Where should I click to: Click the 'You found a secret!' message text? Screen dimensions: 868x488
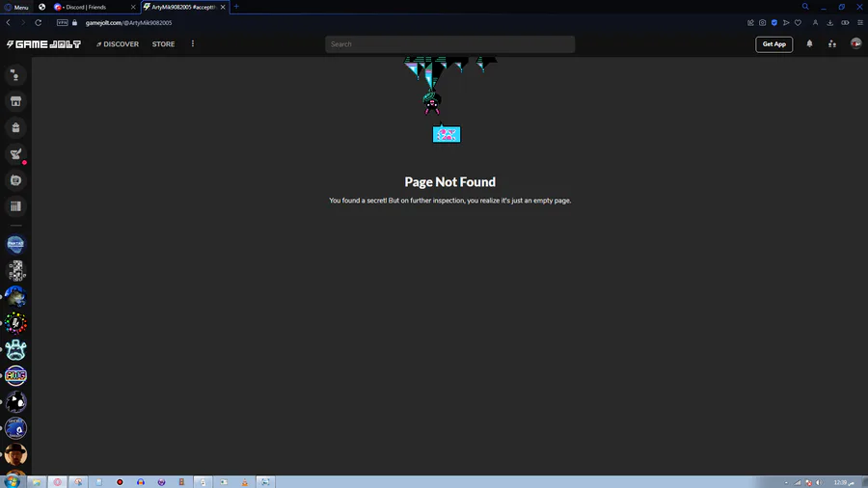click(x=450, y=201)
